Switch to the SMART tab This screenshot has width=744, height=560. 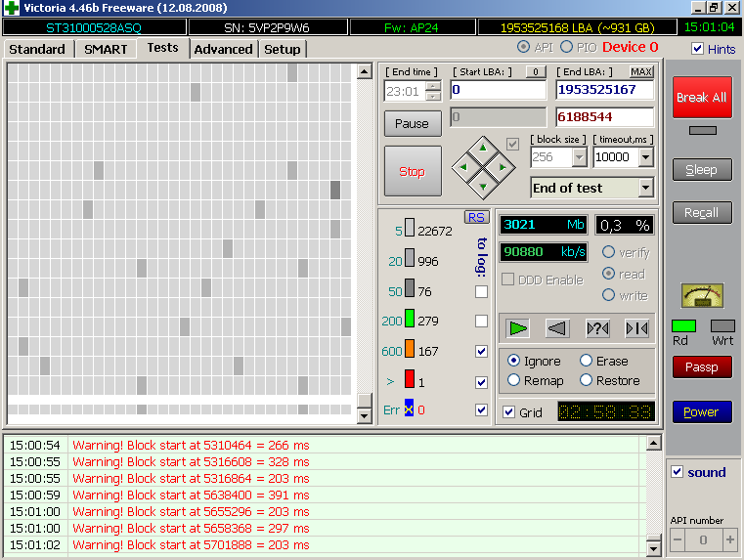[x=105, y=49]
